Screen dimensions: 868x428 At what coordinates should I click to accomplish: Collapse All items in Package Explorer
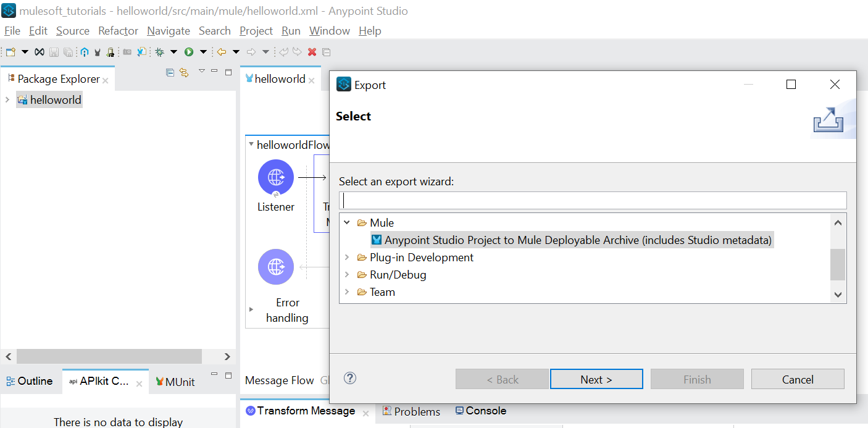tap(169, 72)
